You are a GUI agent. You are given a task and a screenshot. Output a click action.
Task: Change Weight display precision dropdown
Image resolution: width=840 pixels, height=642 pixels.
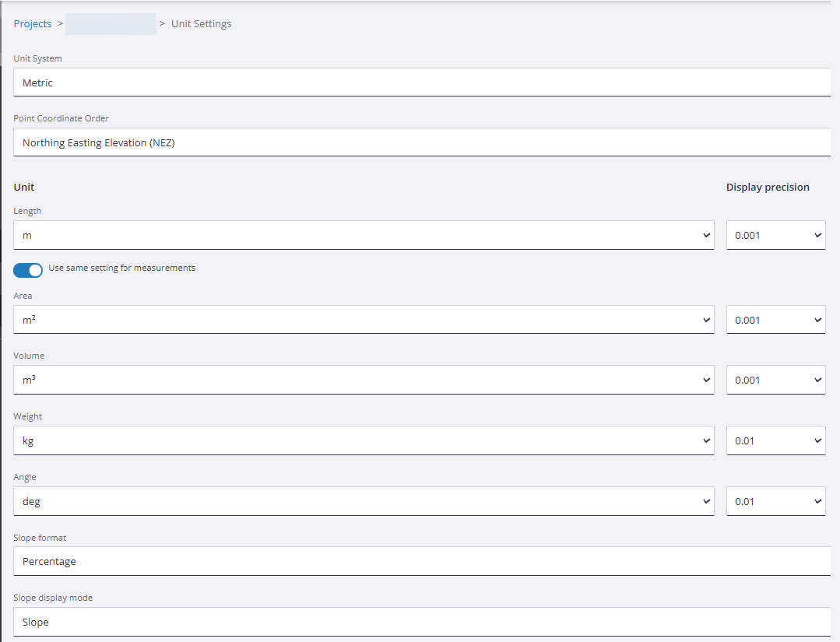(775, 440)
